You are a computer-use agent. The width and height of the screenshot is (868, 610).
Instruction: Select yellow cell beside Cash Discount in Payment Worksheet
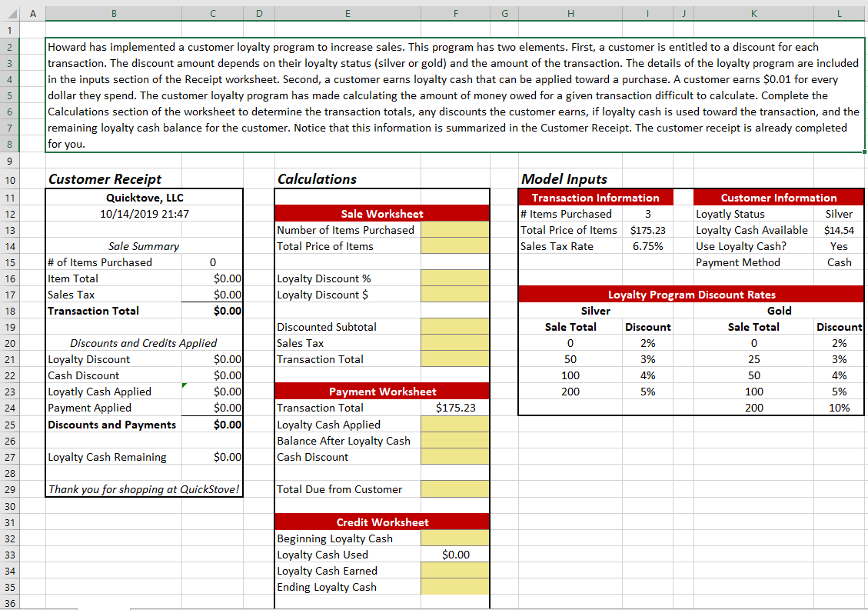coord(455,456)
